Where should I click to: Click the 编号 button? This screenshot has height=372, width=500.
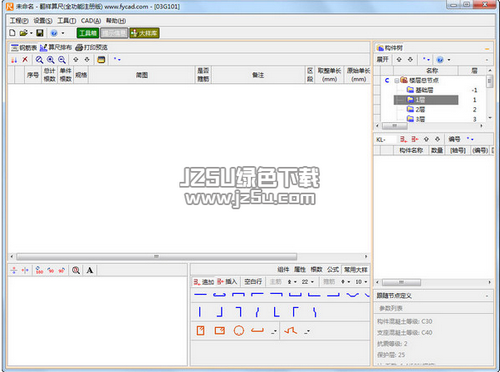pos(454,139)
